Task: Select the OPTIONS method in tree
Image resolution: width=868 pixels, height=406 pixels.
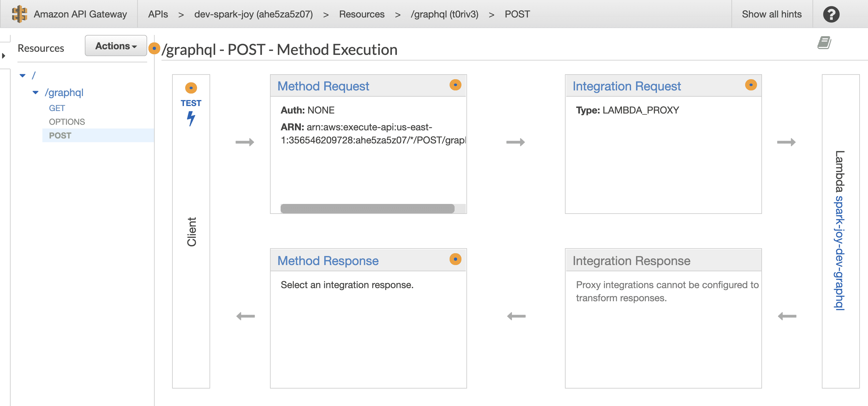Action: pos(67,122)
